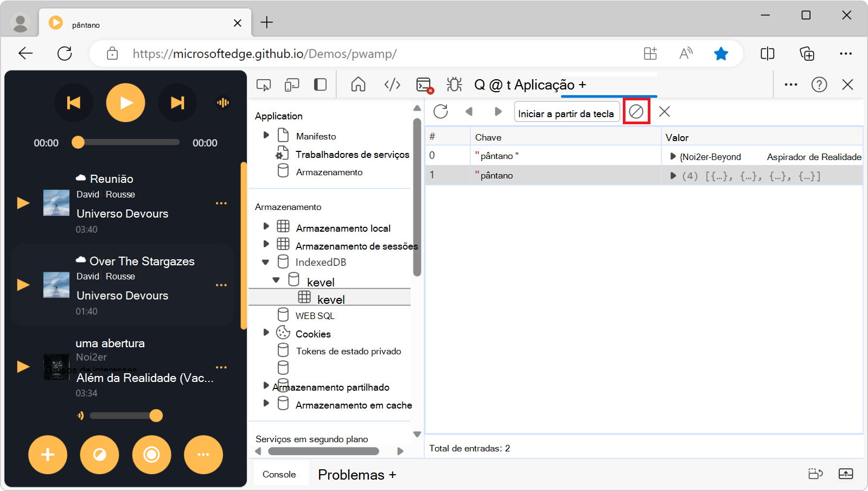Click the orange add songs button
This screenshot has width=868, height=491.
pos(48,455)
